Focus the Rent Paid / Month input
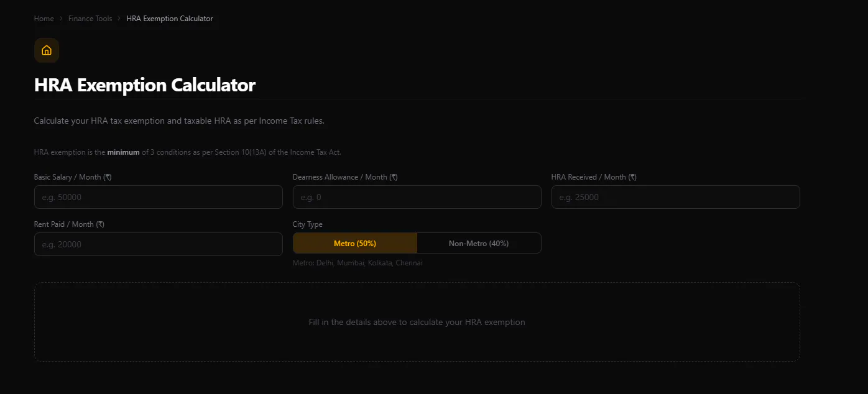Viewport: 868px width, 394px height. coord(159,244)
